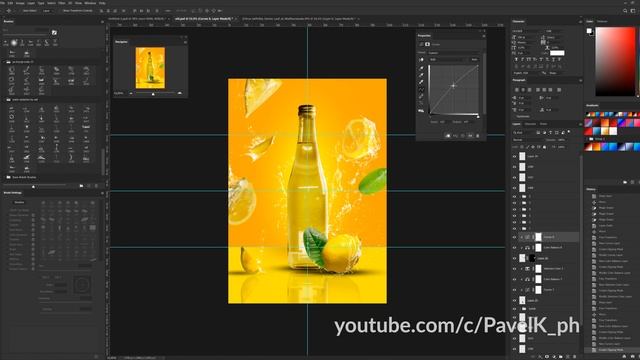This screenshot has width=640, height=360.
Task: Open the Properties panel menu button
Action: [x=484, y=36]
